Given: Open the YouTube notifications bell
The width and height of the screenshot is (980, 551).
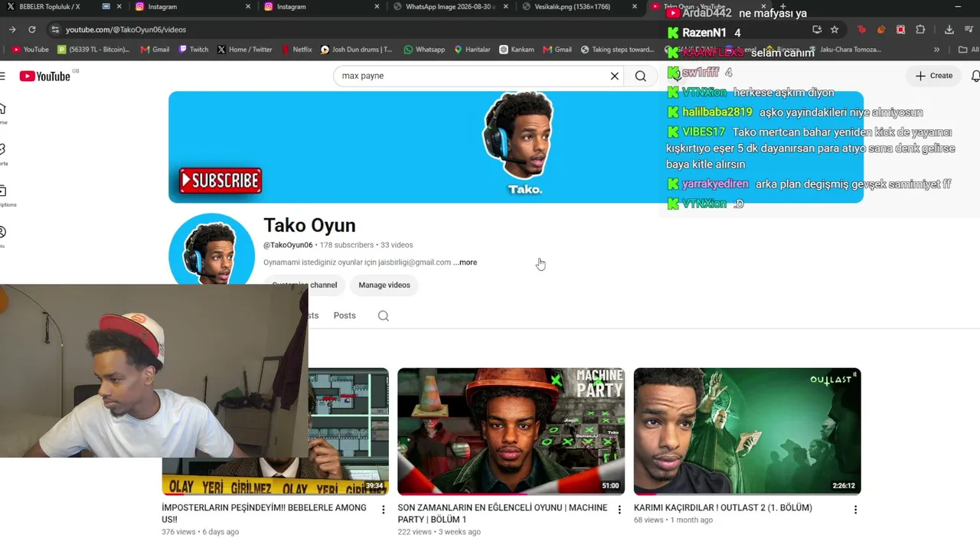Looking at the screenshot, I should [975, 76].
